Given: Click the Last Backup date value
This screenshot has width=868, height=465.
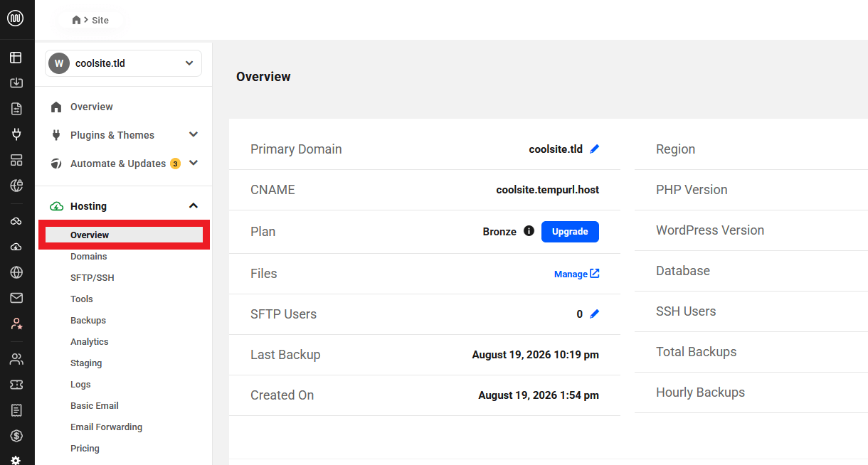Looking at the screenshot, I should coord(536,354).
